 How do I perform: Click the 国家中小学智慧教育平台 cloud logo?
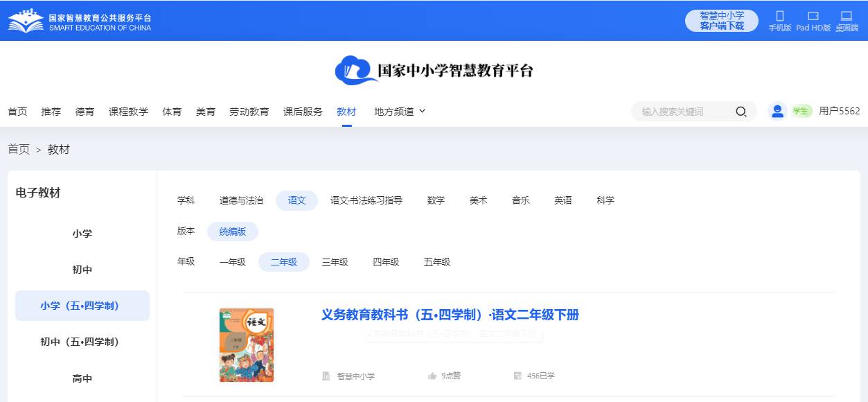click(434, 71)
